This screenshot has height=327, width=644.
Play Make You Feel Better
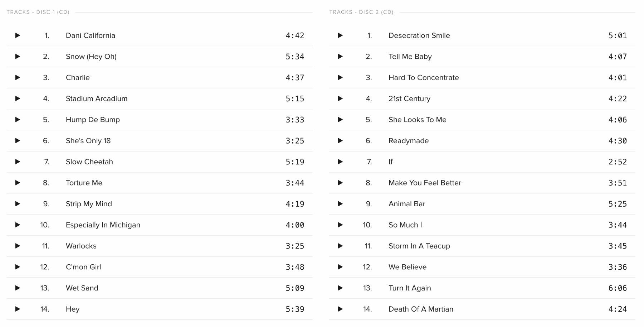tap(340, 183)
